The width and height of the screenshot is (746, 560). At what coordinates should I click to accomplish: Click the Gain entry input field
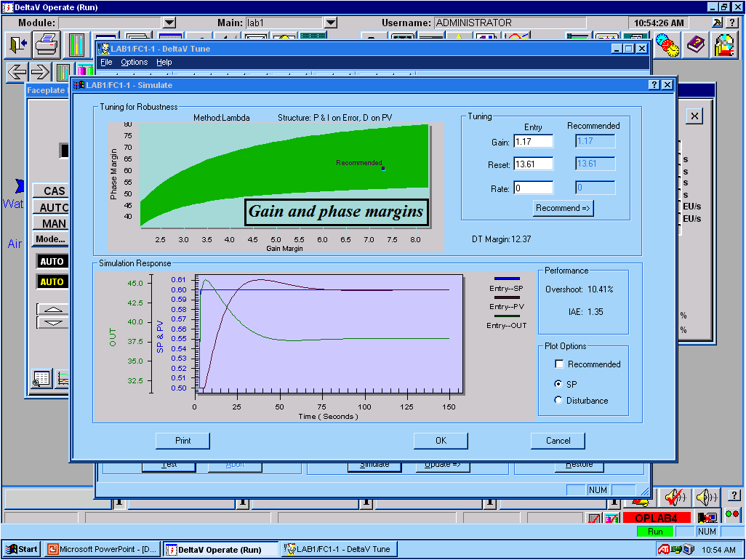tap(534, 141)
